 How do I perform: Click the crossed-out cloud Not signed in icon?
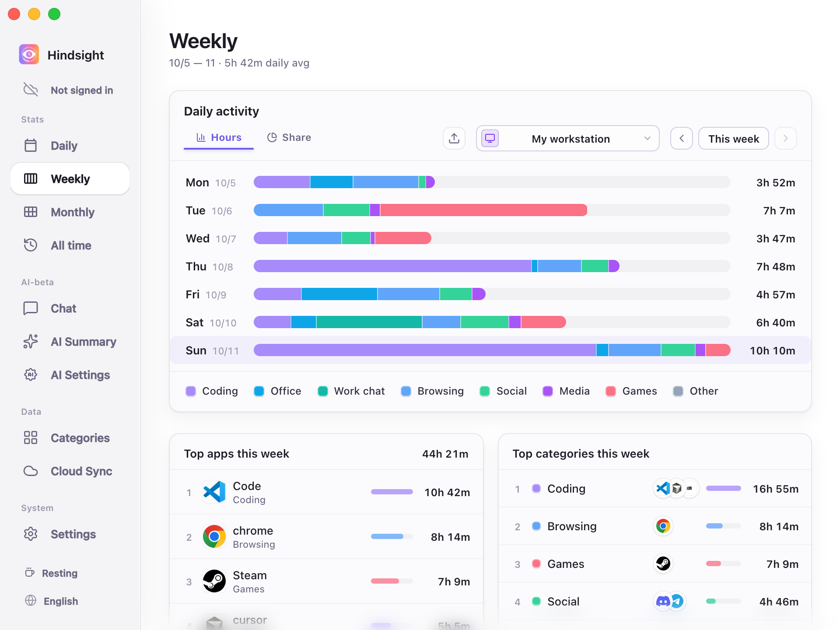click(31, 90)
